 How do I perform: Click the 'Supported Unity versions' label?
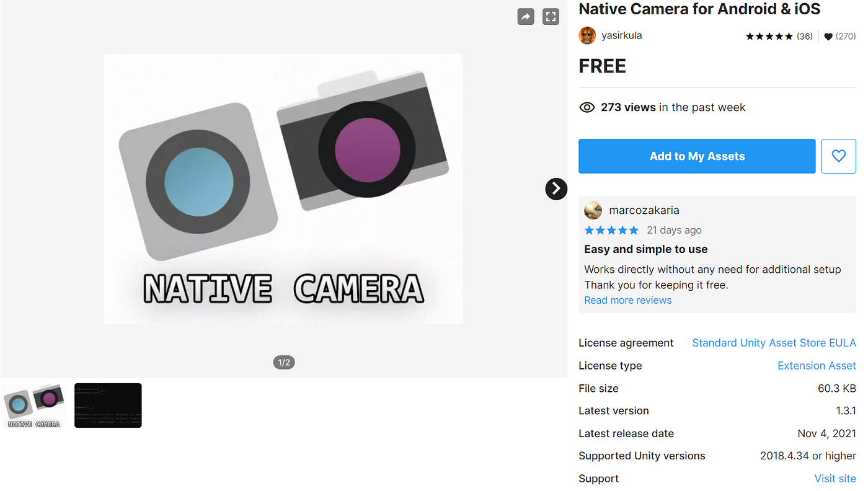pyautogui.click(x=642, y=456)
